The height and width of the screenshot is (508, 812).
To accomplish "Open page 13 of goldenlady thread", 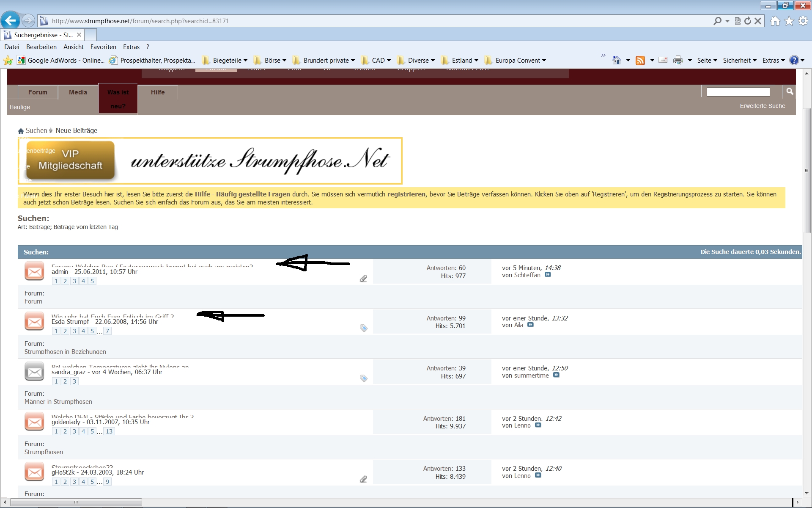I will click(x=109, y=431).
